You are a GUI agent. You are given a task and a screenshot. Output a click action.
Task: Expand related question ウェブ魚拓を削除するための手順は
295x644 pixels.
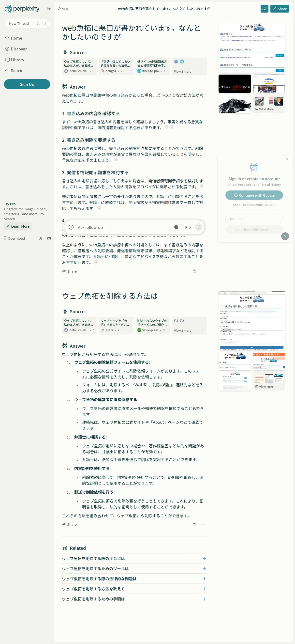tap(134, 599)
